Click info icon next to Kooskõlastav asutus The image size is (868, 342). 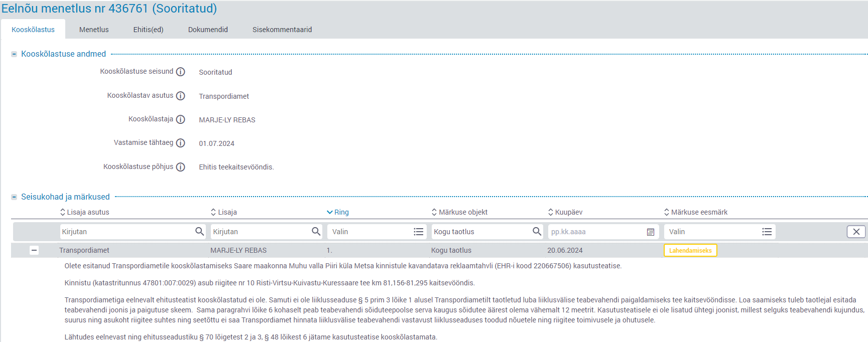(x=181, y=96)
